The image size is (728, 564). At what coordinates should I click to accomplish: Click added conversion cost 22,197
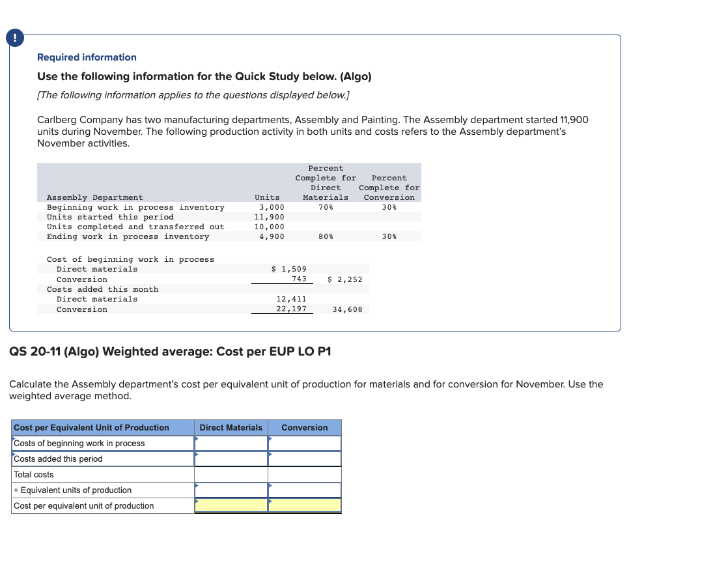pos(292,309)
